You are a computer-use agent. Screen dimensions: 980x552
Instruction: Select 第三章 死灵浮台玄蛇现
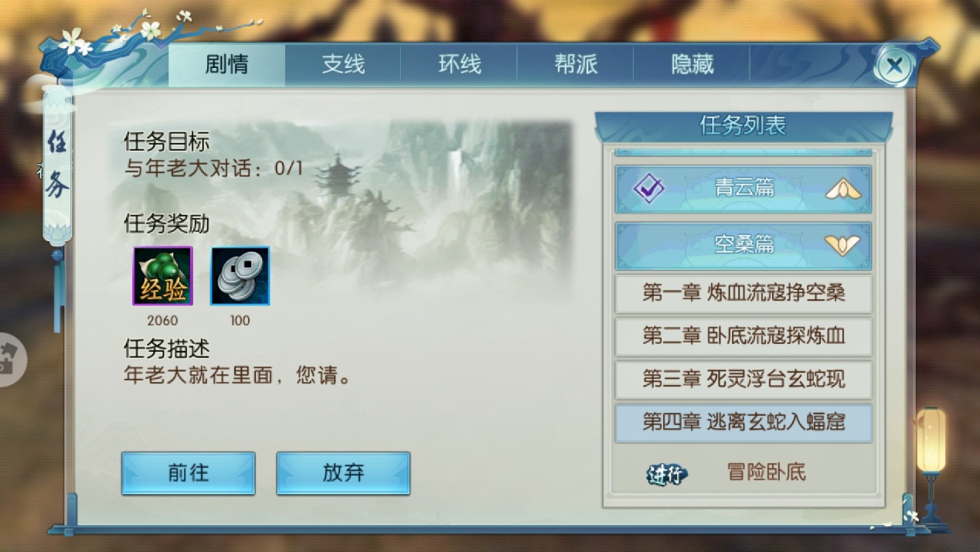(x=744, y=379)
